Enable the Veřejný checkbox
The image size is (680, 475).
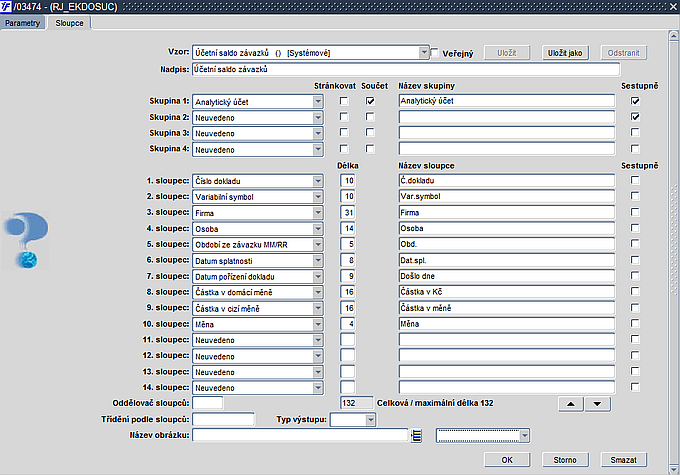tap(434, 53)
